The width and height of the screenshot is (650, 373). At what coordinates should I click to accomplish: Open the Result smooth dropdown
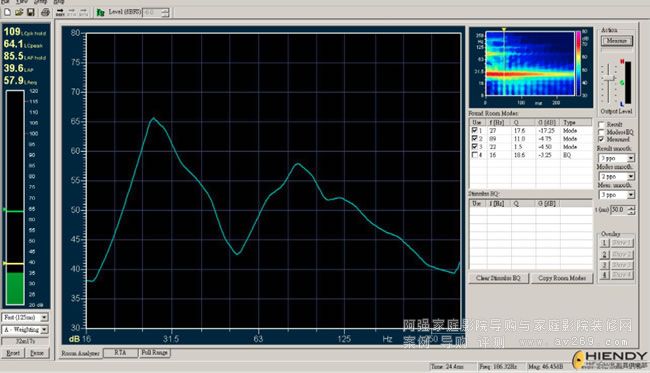click(616, 158)
